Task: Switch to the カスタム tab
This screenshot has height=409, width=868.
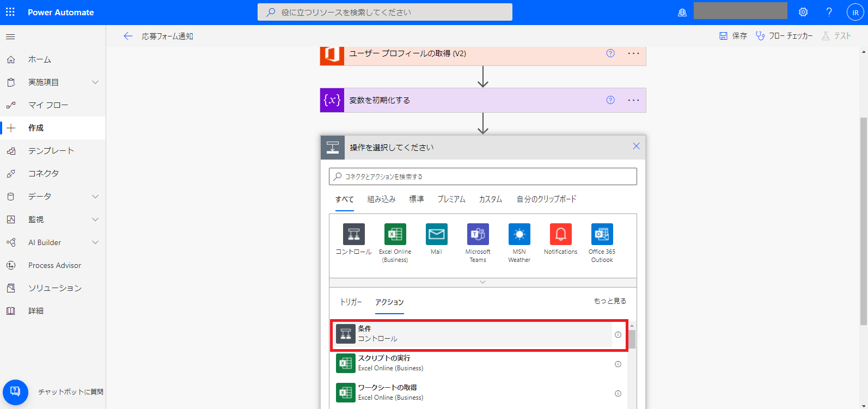Action: [491, 199]
